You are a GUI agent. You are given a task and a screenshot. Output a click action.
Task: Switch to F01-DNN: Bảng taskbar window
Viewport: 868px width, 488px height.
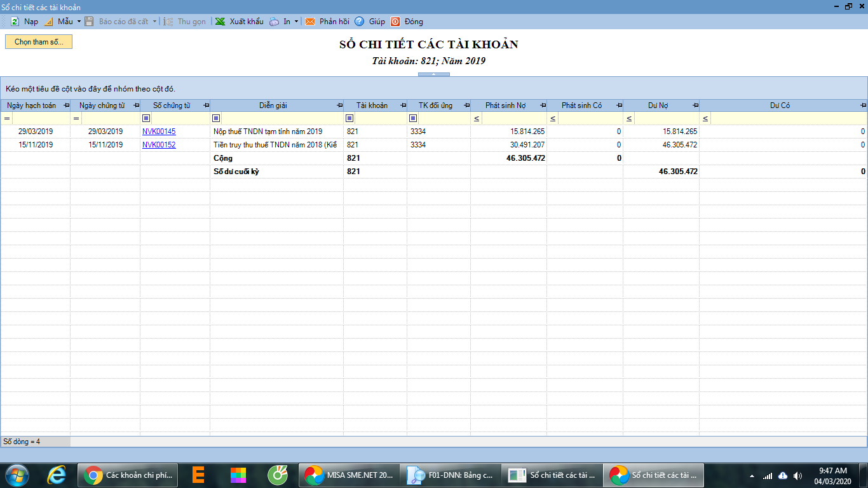point(451,475)
